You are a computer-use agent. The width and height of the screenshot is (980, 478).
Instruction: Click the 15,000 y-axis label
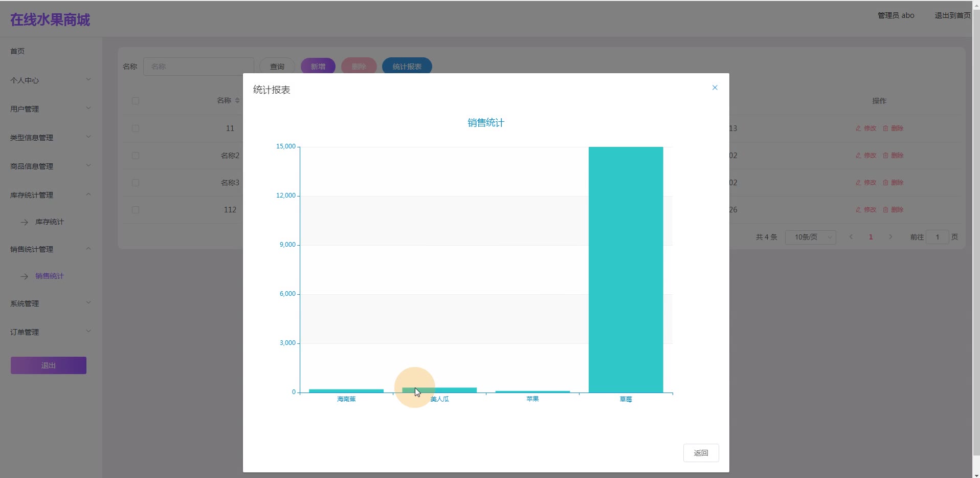pos(286,146)
